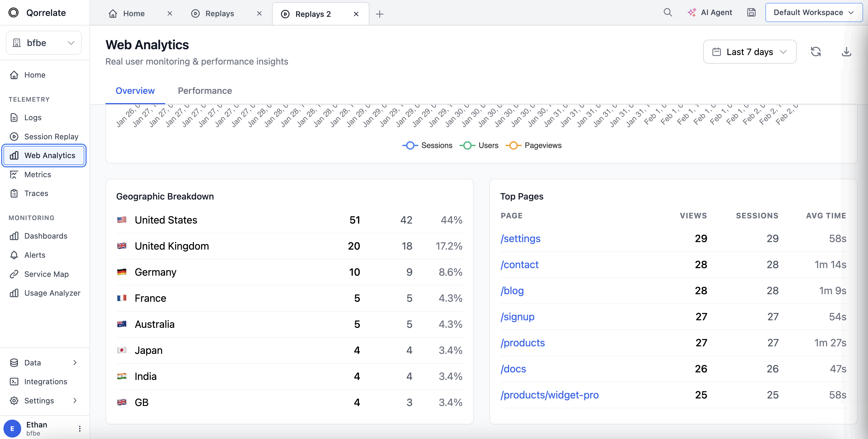
Task: Toggle the Sessions series on the chart
Action: tap(427, 145)
